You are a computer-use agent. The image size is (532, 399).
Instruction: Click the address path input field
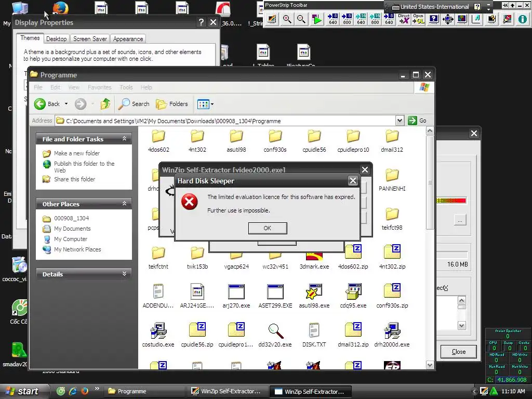(225, 121)
